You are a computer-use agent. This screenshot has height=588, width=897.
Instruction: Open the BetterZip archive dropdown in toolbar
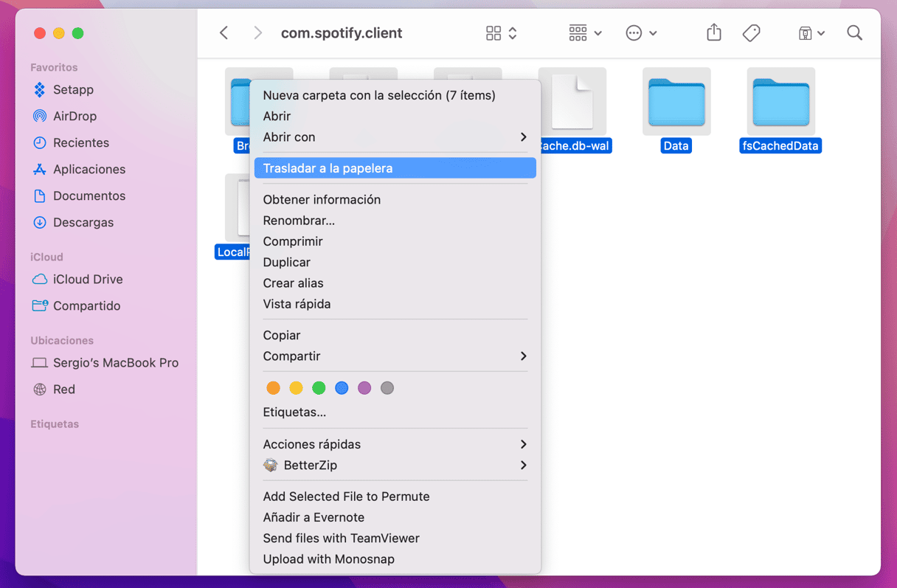tap(811, 33)
